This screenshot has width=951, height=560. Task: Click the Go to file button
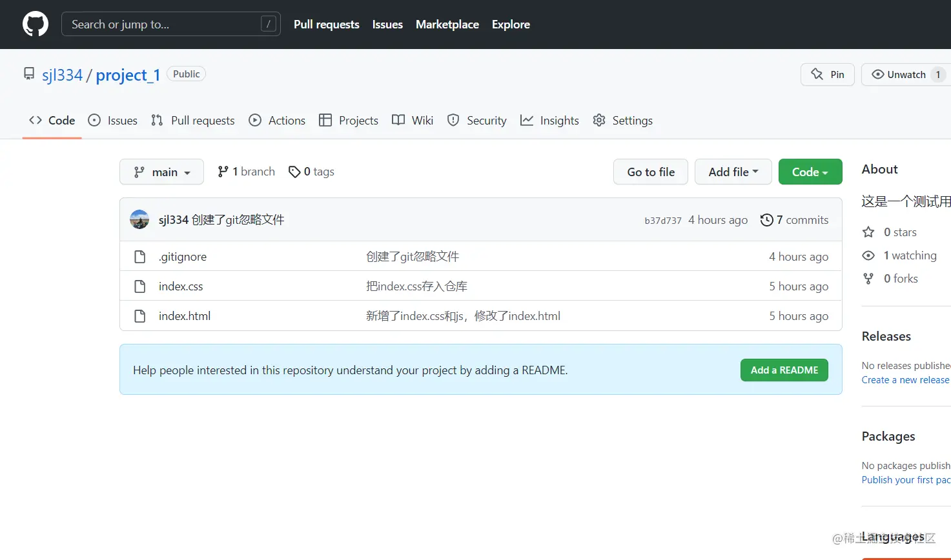(651, 172)
